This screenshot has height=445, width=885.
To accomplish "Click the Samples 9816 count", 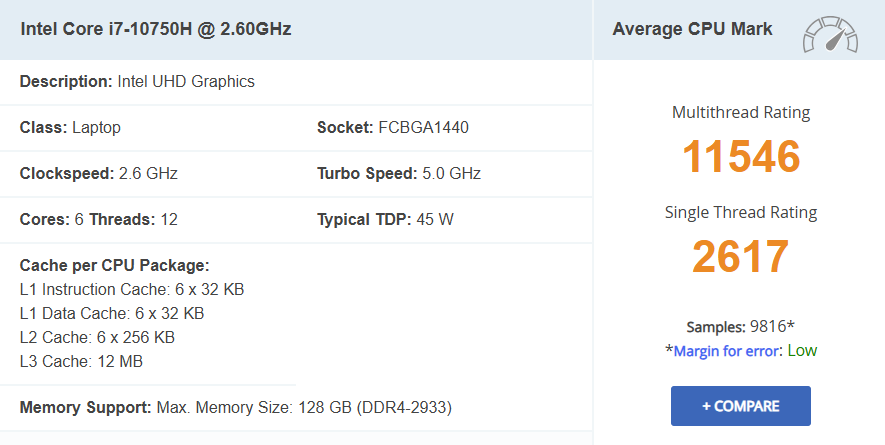I will pyautogui.click(x=740, y=327).
